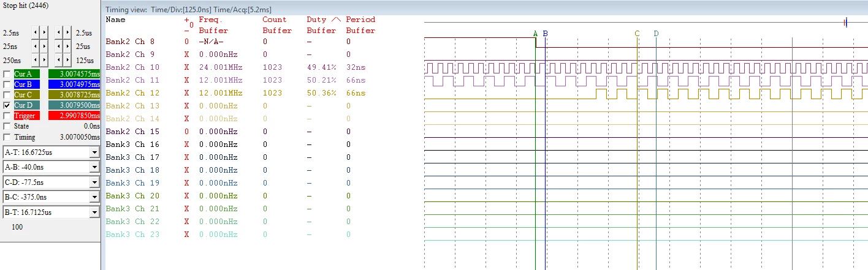This screenshot has height=270, width=868.
Task: Click the Count Buffer column header
Action: tap(277, 25)
